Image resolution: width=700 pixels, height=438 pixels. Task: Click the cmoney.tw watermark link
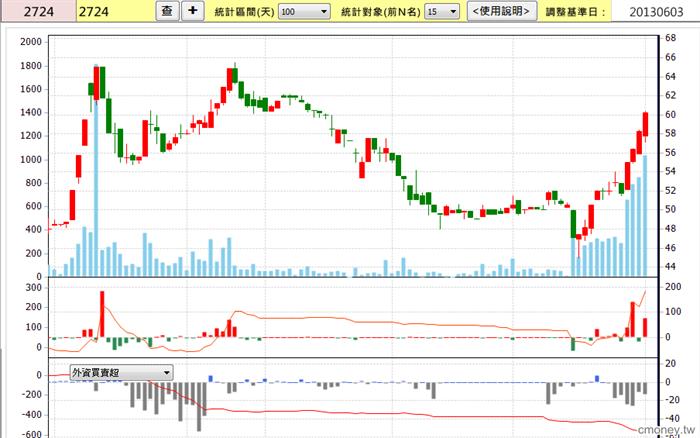[x=666, y=430]
